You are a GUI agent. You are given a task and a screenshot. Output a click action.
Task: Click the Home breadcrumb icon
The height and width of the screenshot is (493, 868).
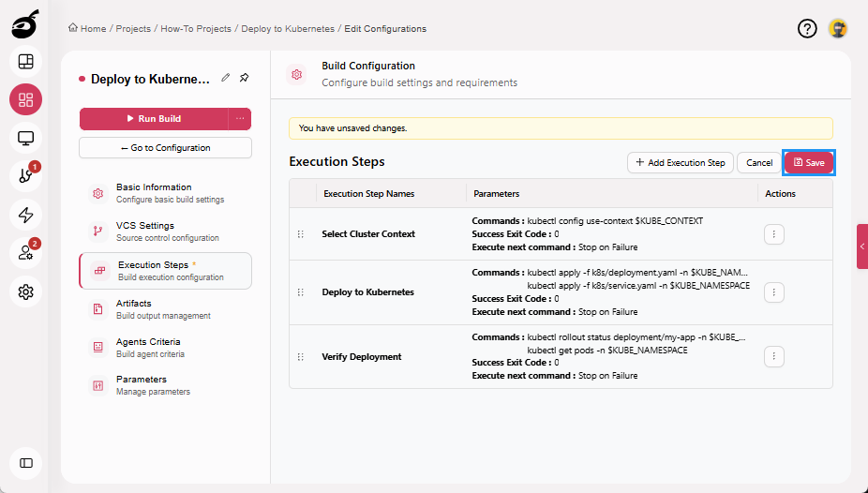coord(72,28)
